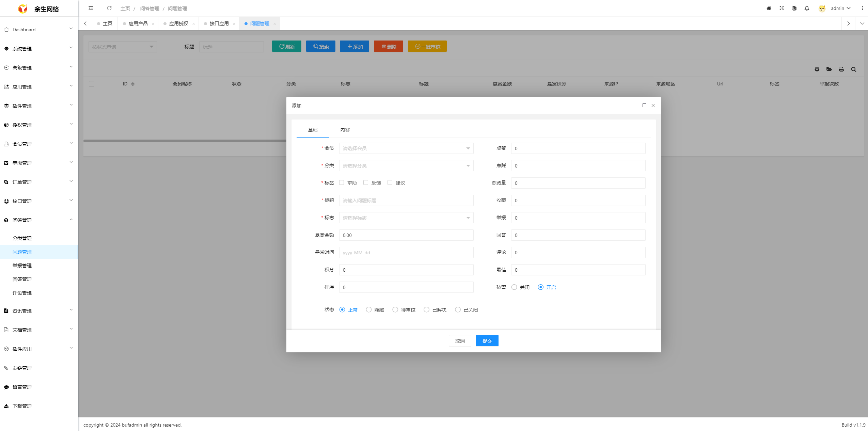Click the print icon above table
Screen dimensions: 868x431
(x=841, y=69)
